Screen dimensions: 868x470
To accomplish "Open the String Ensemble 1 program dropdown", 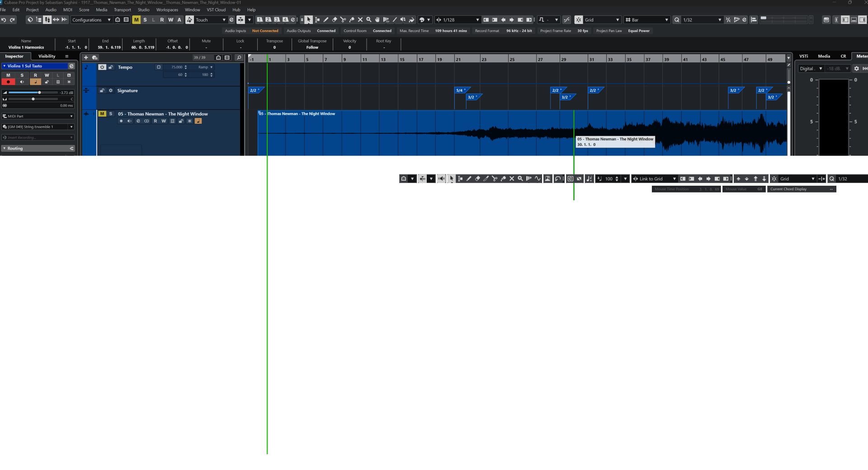I will pyautogui.click(x=38, y=127).
